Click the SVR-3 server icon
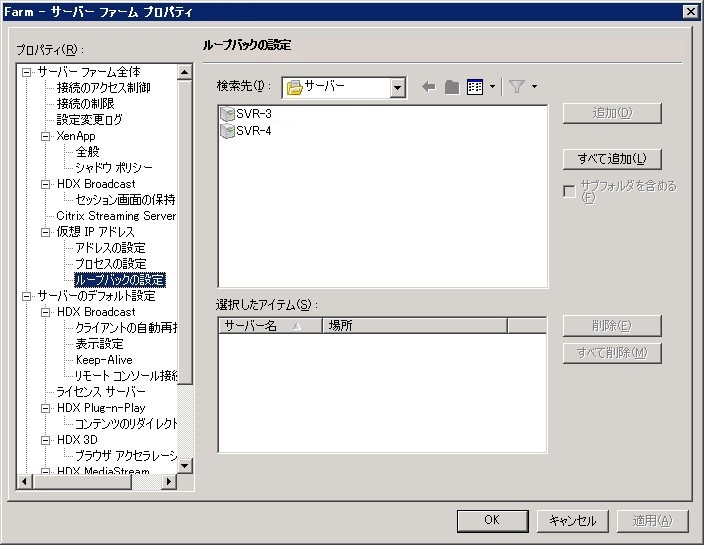Image resolution: width=704 pixels, height=545 pixels. pos(227,114)
